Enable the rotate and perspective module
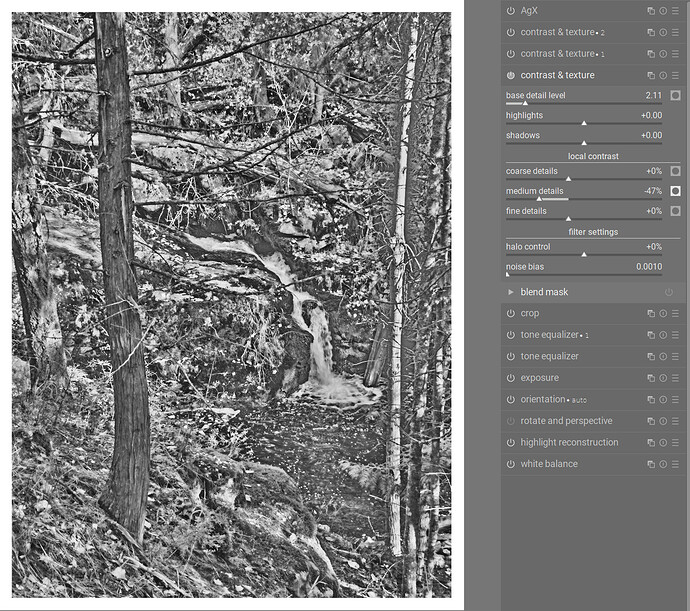The width and height of the screenshot is (690, 611). coord(510,421)
